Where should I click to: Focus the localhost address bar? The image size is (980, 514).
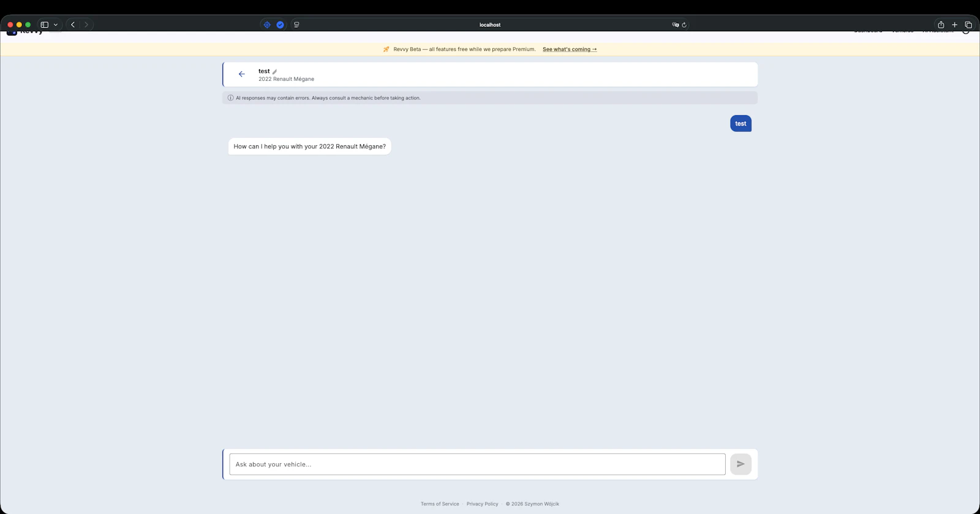click(490, 25)
